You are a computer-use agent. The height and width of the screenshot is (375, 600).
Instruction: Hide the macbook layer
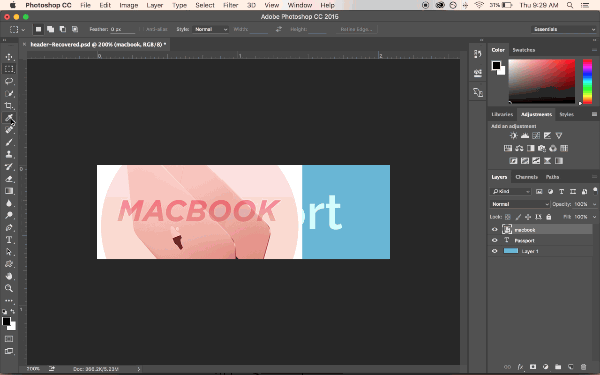coord(494,230)
